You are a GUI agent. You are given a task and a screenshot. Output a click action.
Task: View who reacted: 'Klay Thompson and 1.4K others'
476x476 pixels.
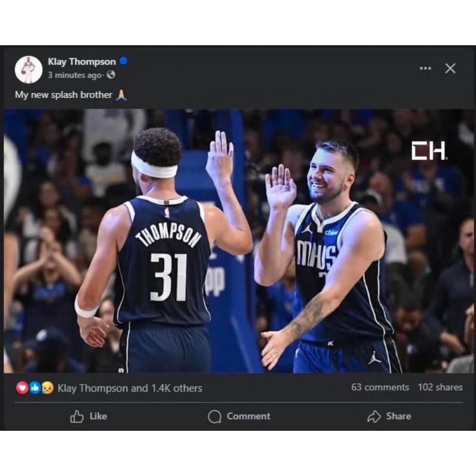click(130, 389)
